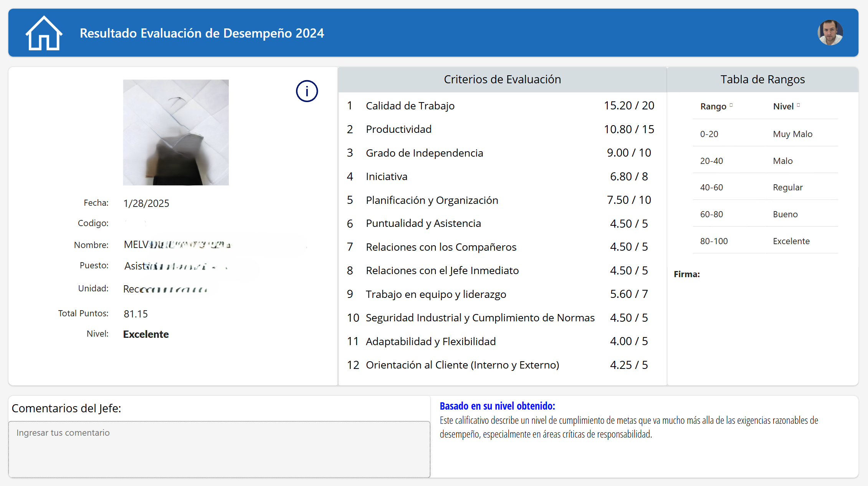868x486 pixels.
Task: Sort by Nivel column indicator
Action: pyautogui.click(x=798, y=105)
